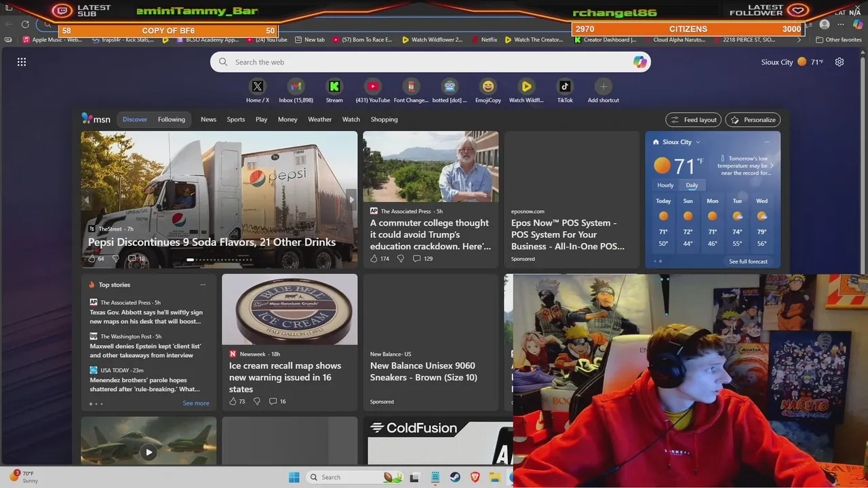Image resolution: width=868 pixels, height=488 pixels.
Task: Open weather card more options menu
Action: point(767,142)
